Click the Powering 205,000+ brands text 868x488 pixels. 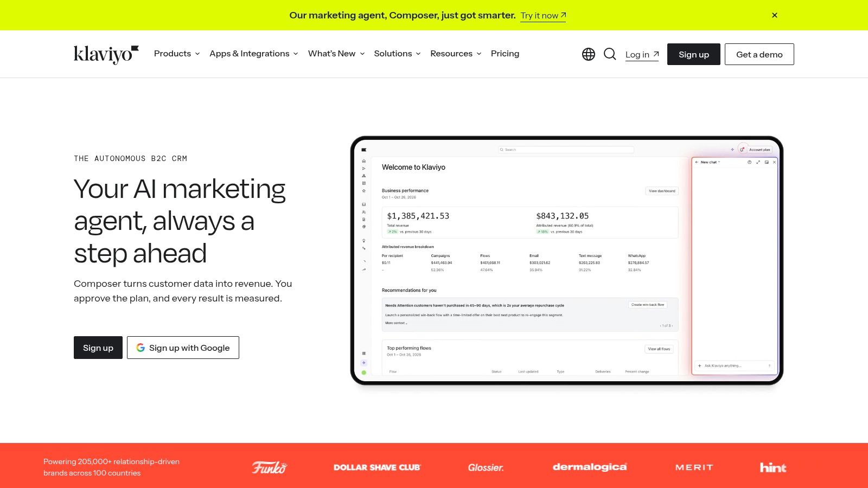click(x=111, y=467)
